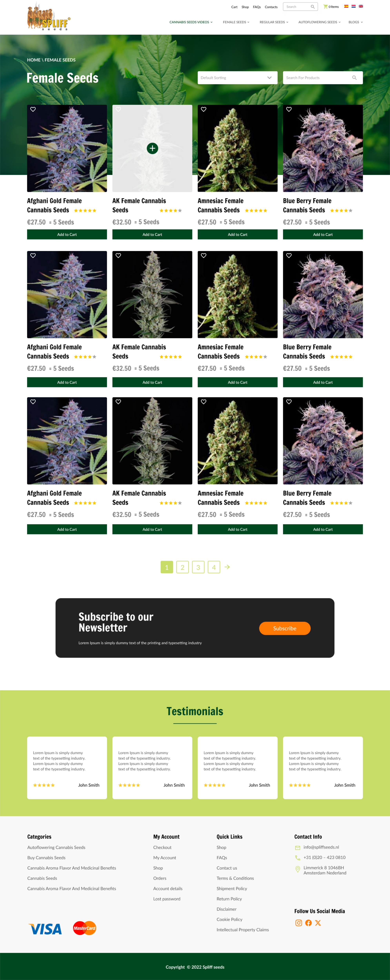The image size is (390, 980).
Task: Open the Instagram social media icon
Action: click(299, 923)
